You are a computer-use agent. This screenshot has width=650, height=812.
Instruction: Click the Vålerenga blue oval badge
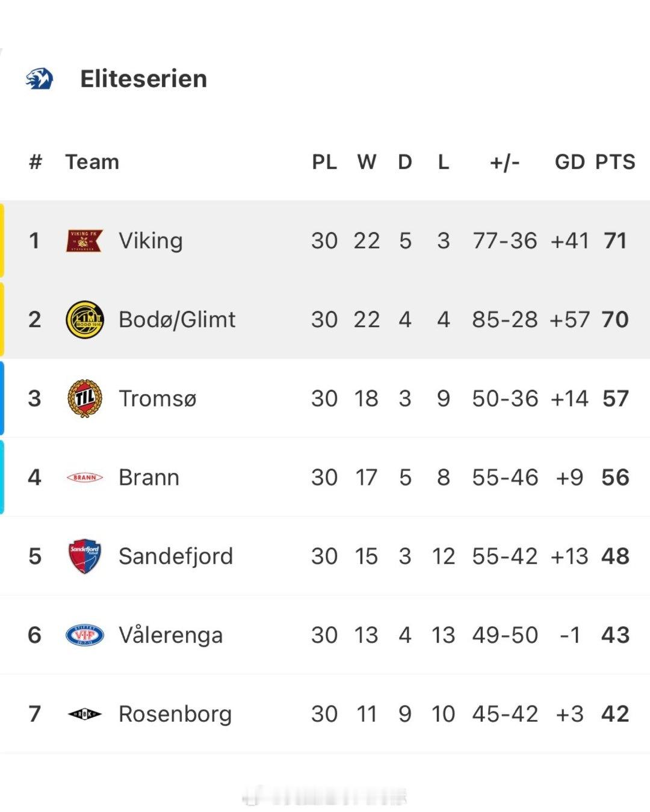84,635
